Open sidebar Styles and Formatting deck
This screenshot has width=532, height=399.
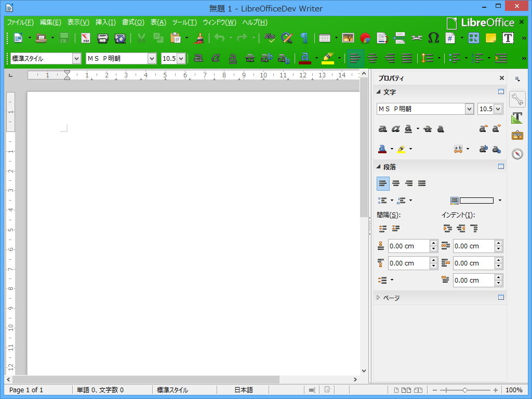pyautogui.click(x=517, y=118)
